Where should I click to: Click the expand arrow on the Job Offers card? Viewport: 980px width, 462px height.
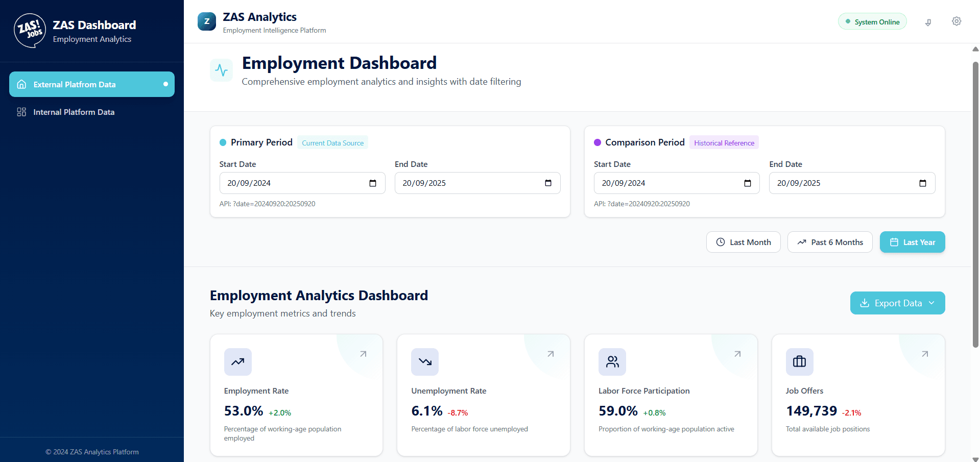click(924, 354)
